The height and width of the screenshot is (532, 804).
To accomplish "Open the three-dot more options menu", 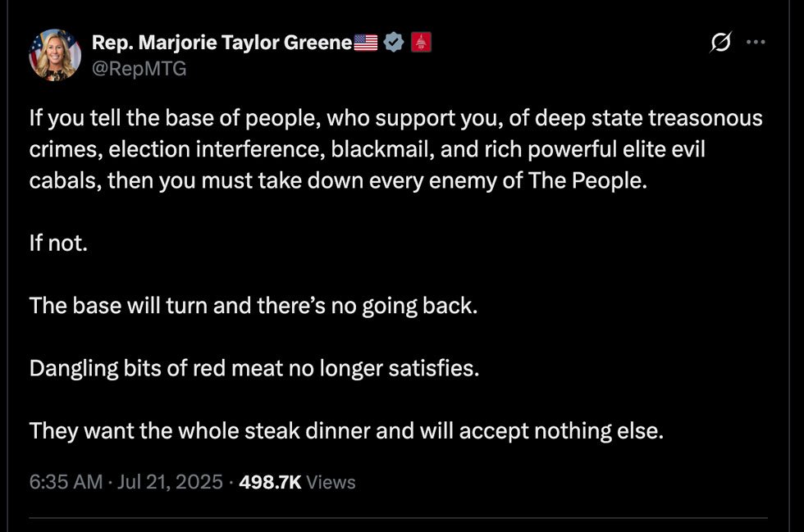I will coord(756,42).
